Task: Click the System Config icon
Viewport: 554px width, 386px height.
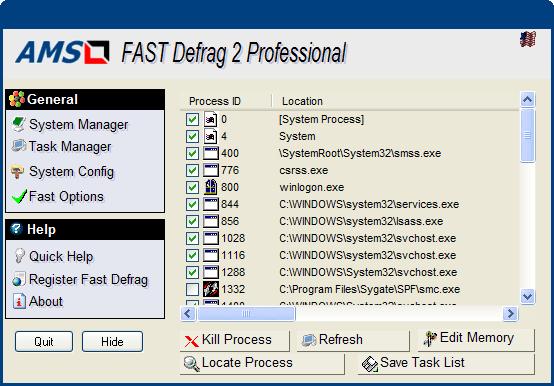Action: click(x=17, y=172)
